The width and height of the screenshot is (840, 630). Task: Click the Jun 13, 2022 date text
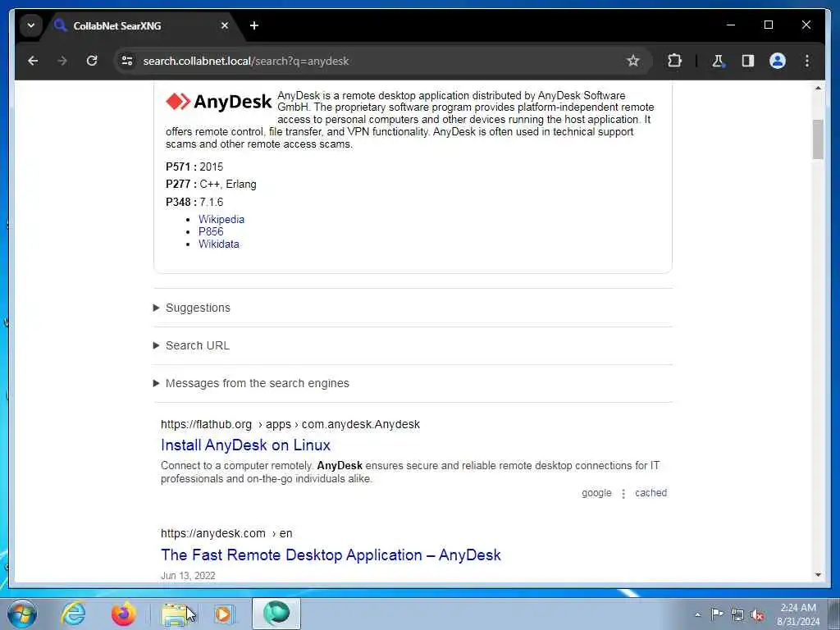point(188,576)
